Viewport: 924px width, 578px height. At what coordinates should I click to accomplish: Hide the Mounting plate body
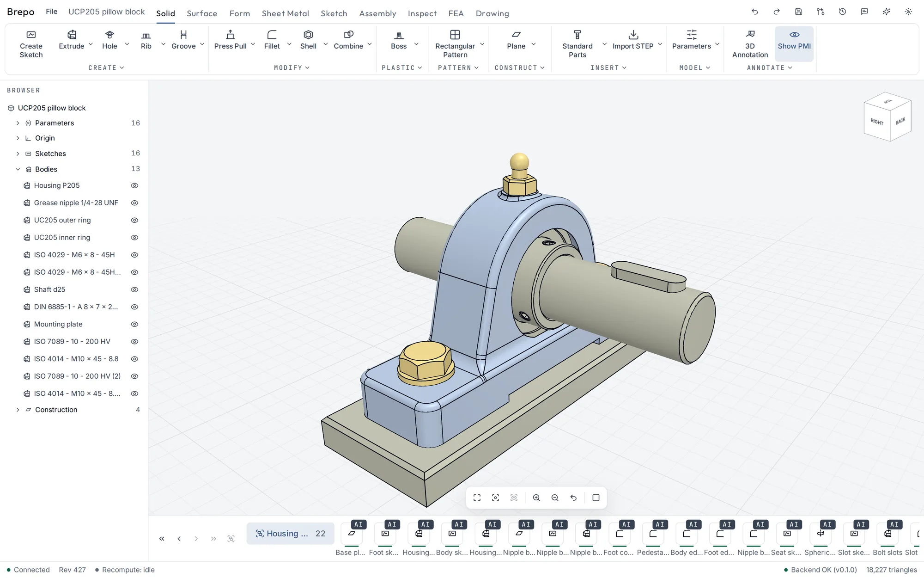pos(134,324)
